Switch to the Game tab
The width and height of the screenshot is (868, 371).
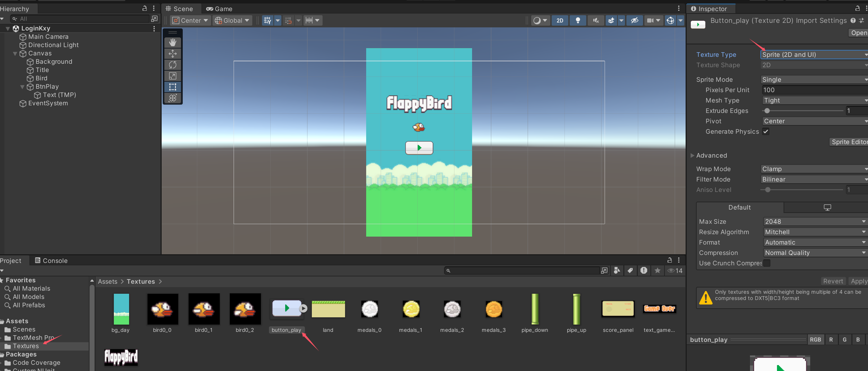tap(219, 9)
